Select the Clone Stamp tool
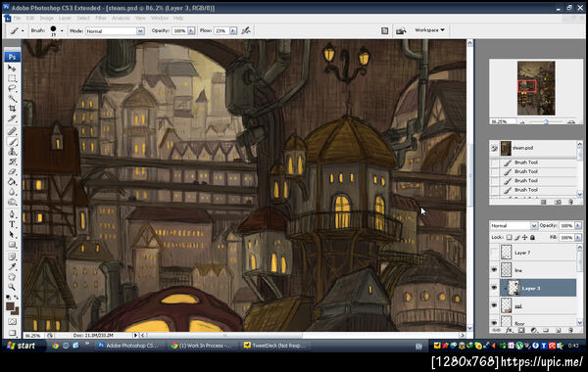 (12, 152)
